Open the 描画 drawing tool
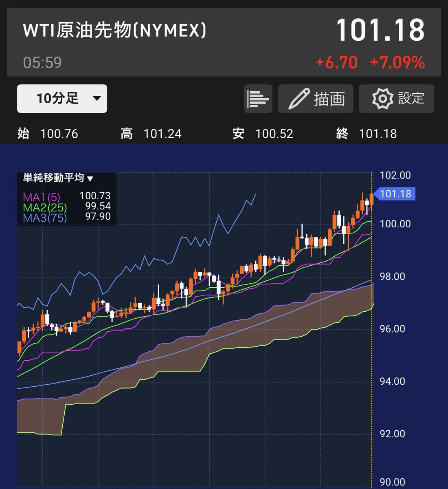The height and width of the screenshot is (489, 448). click(x=316, y=99)
